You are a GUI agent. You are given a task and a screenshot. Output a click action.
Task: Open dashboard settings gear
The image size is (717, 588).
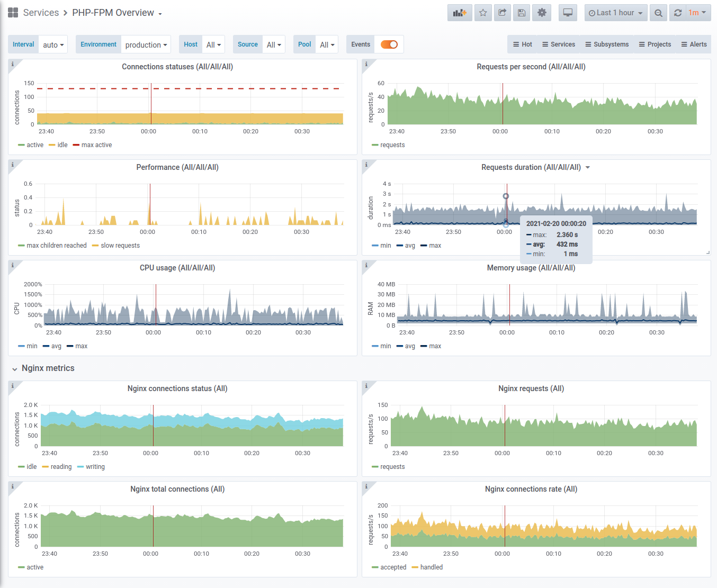coord(542,13)
